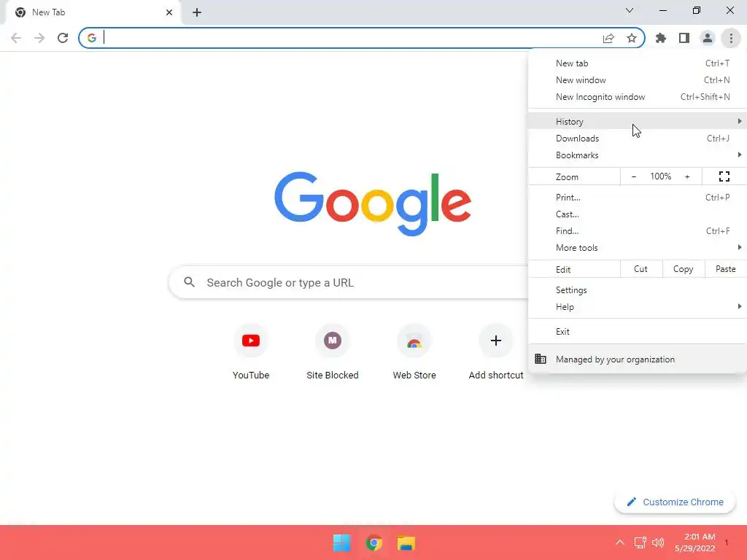Open the Web Store shortcut

point(414,352)
